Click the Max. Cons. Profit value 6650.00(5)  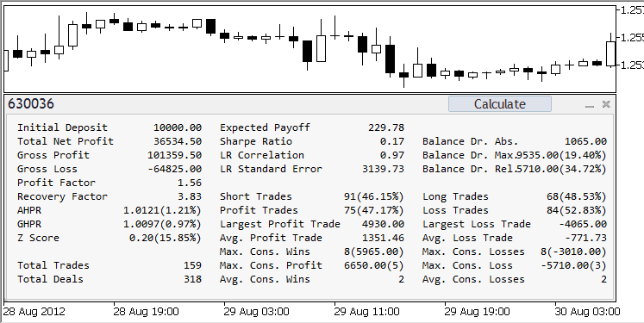tap(374, 265)
